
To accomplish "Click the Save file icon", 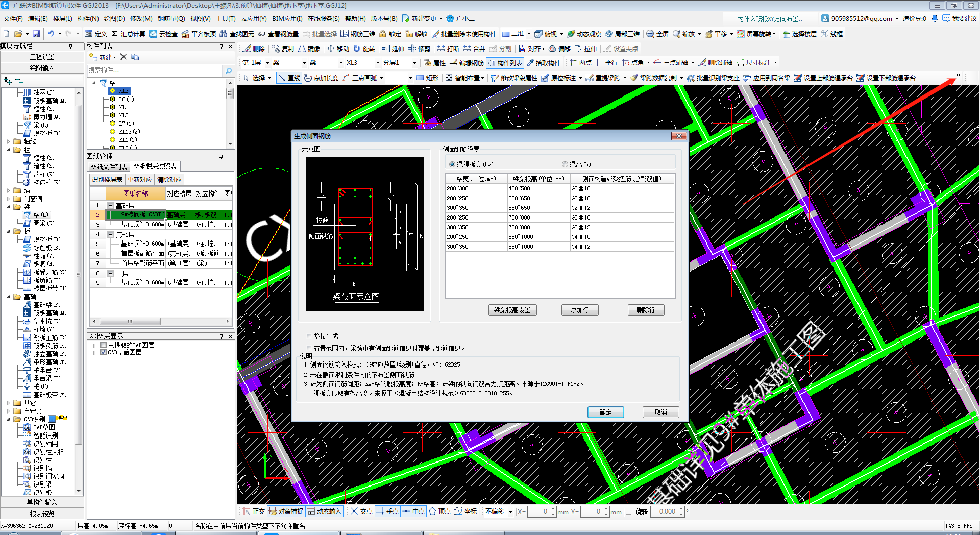I will (36, 34).
